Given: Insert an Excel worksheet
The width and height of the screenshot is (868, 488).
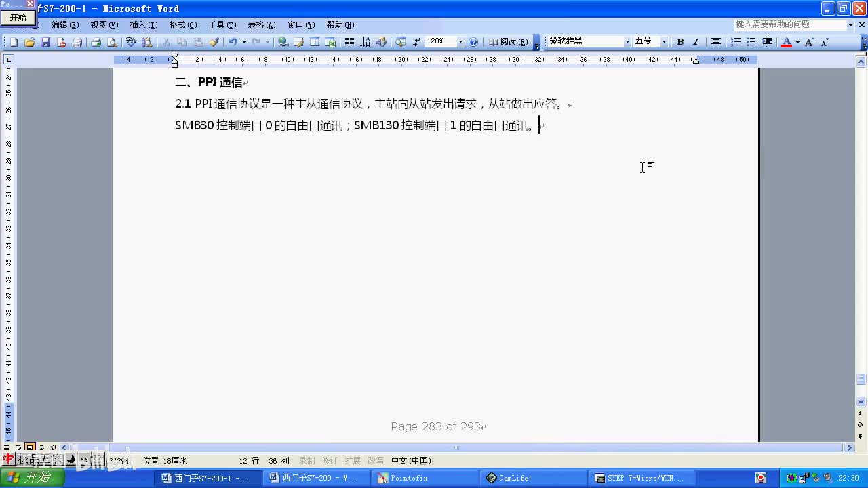Looking at the screenshot, I should click(x=330, y=42).
